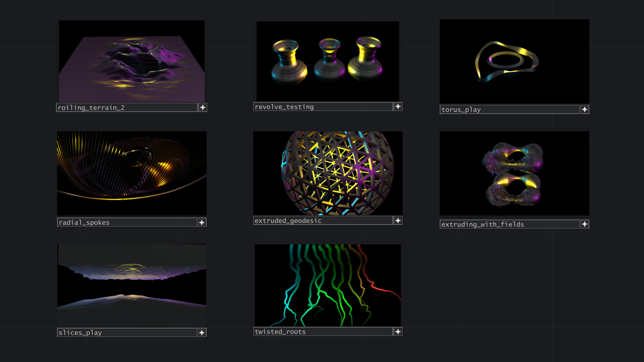Click the plus icon beside radial_spokes
Screen dimensions: 644x362
202,223
